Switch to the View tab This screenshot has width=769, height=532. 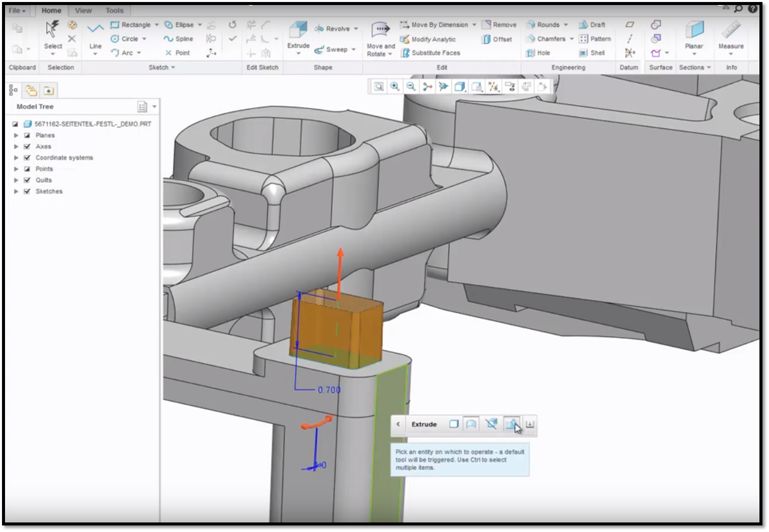(x=83, y=10)
